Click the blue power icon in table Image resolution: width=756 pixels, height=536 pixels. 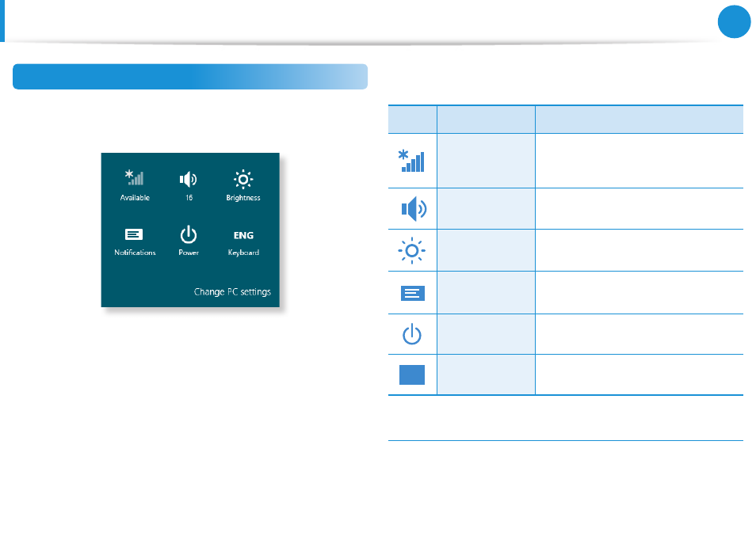pyautogui.click(x=412, y=335)
